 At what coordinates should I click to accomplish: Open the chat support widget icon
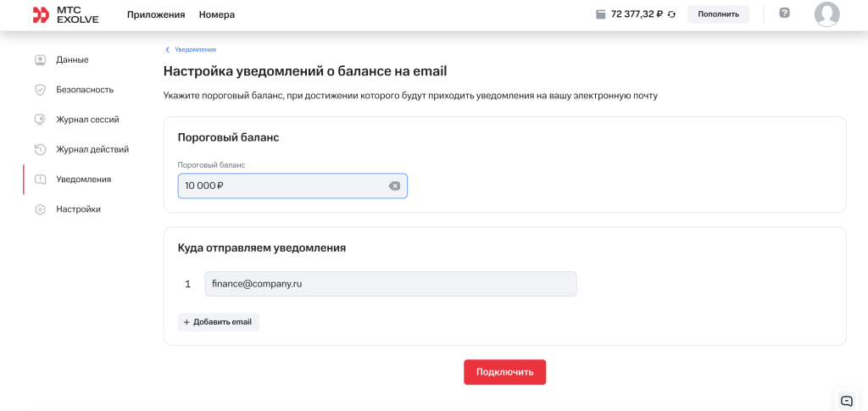point(847,401)
